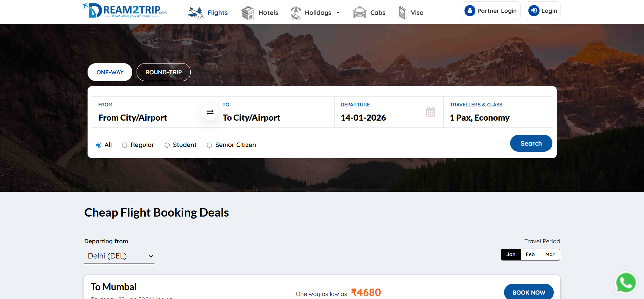Select the Regular fare radio button

(125, 145)
